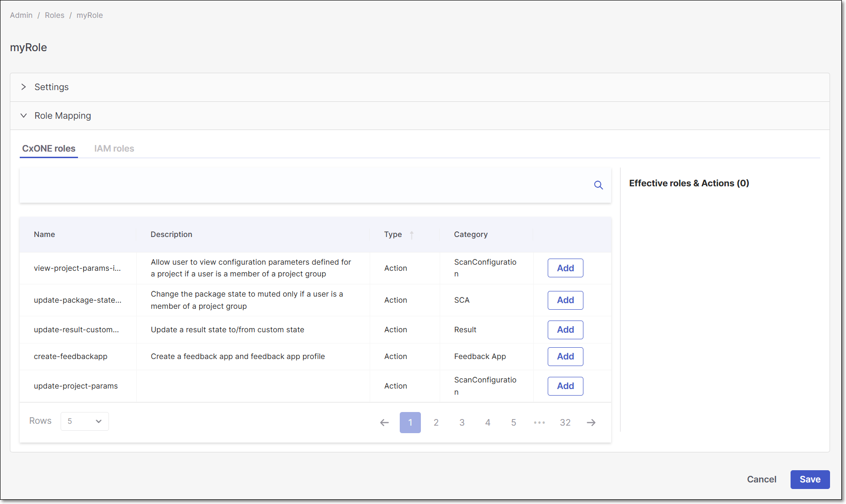Image resolution: width=846 pixels, height=504 pixels.
Task: Click the 'Change the package state to muted' description
Action: tap(247, 300)
